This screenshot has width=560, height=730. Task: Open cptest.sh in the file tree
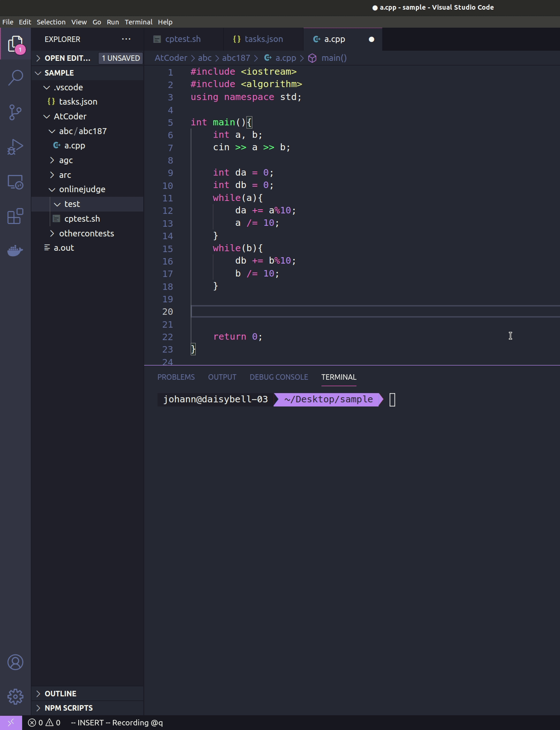pyautogui.click(x=82, y=219)
